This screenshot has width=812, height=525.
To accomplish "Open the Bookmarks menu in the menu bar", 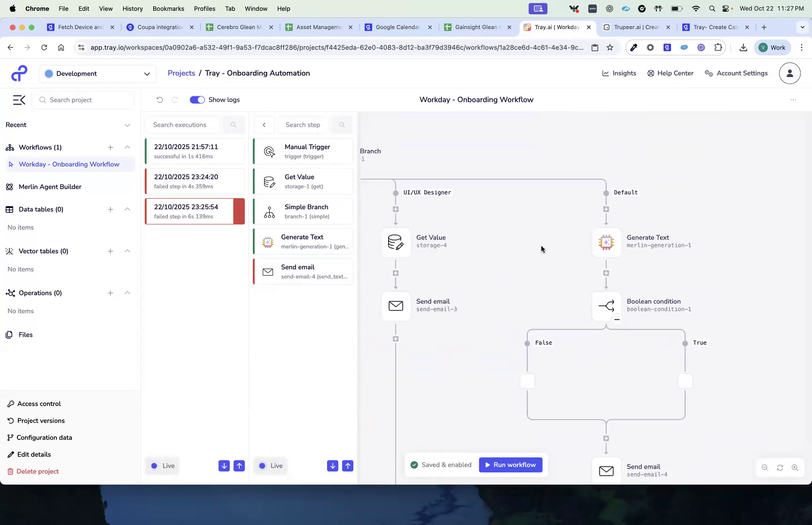I will coord(168,8).
